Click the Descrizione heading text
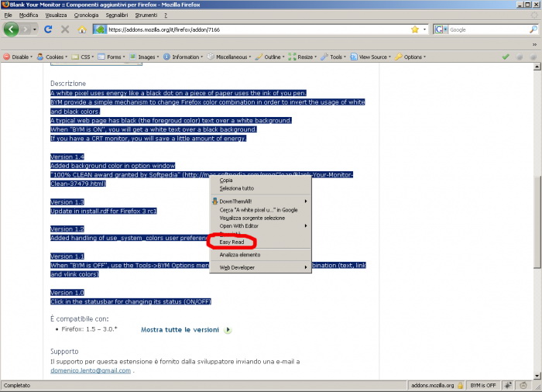 point(68,84)
